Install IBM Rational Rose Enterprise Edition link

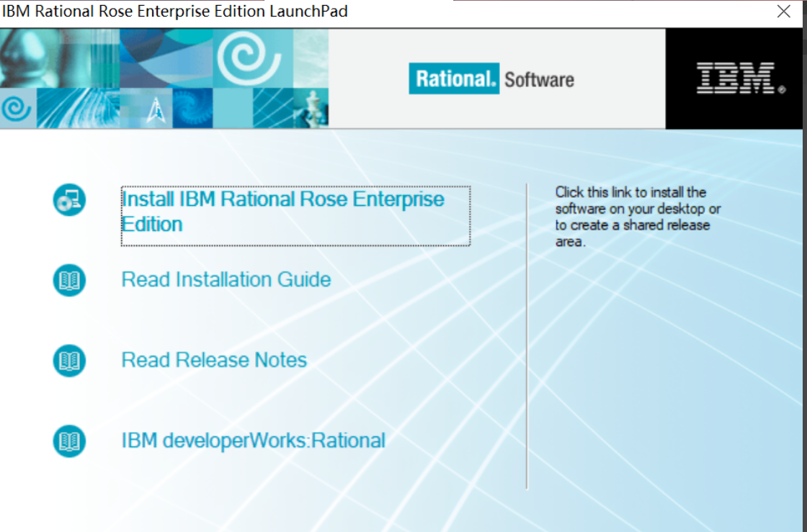tap(295, 216)
